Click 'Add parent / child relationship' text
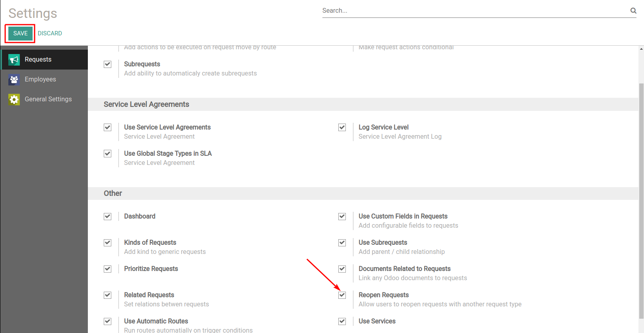644x333 pixels. pyautogui.click(x=402, y=252)
